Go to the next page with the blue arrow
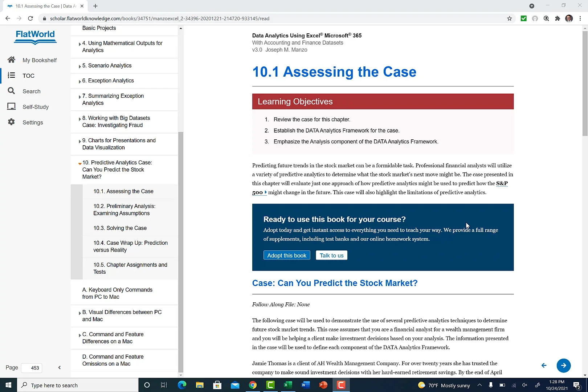 click(564, 366)
